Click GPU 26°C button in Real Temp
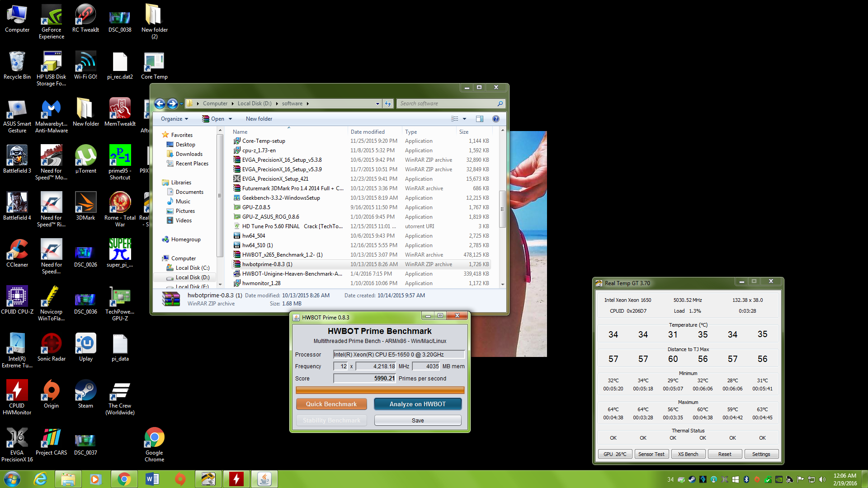The width and height of the screenshot is (868, 488). [615, 454]
